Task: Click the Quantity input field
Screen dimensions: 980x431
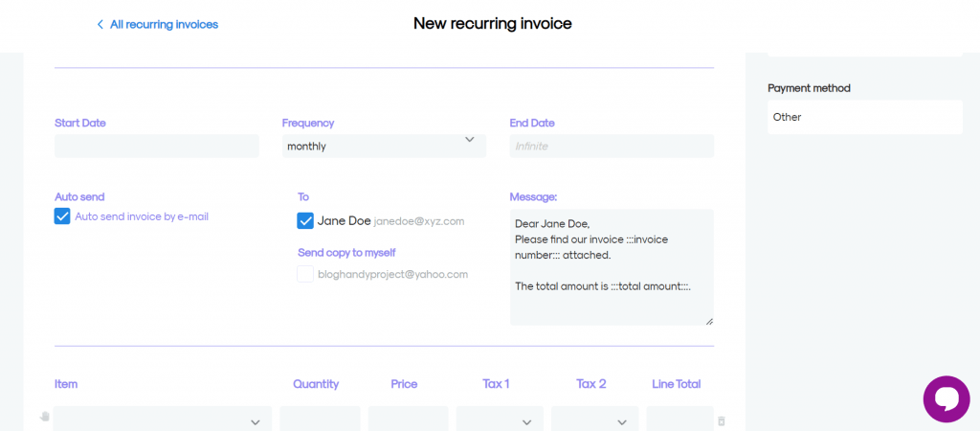Action: pos(320,420)
